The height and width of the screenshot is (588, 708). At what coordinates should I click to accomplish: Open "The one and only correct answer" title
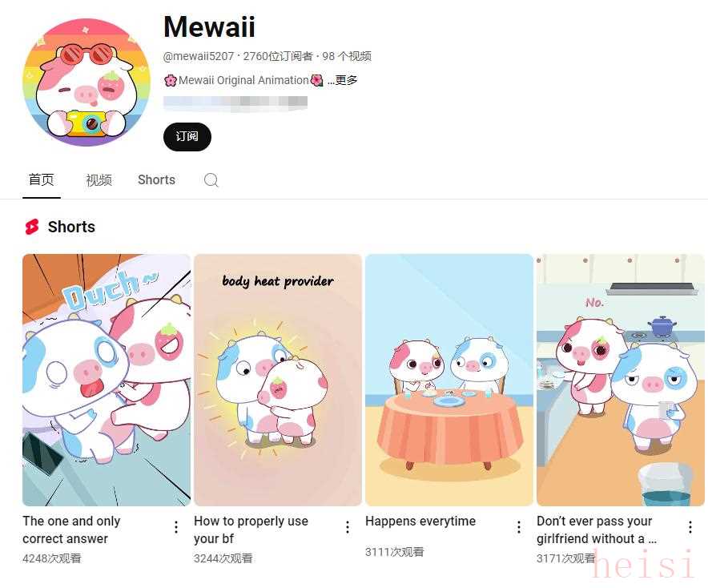tap(71, 530)
